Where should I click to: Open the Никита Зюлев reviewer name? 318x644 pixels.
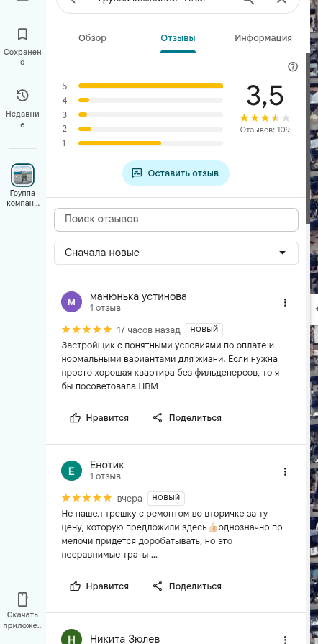coord(124,639)
